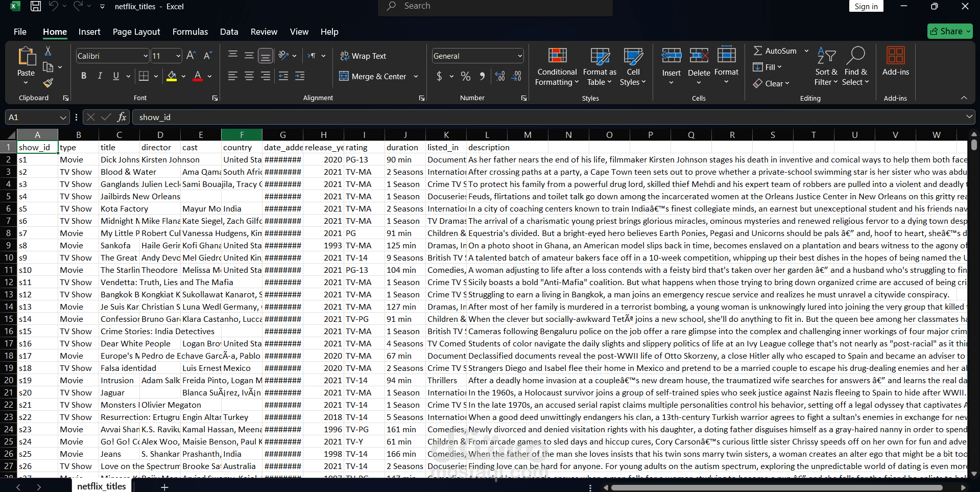Select the Format Painter brush

tap(48, 83)
